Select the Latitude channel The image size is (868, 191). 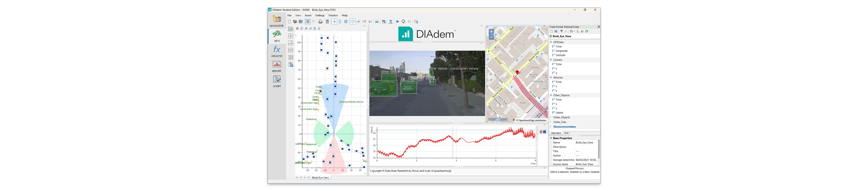[560, 55]
